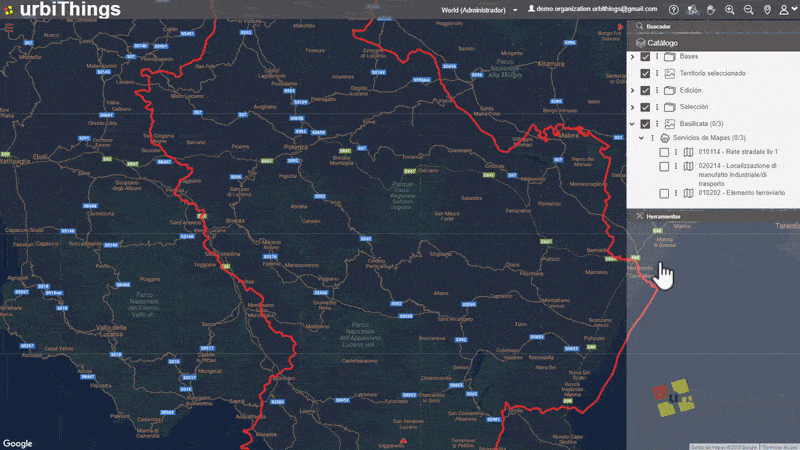The width and height of the screenshot is (800, 450).
Task: Open the red hamburger menu icon
Action: tap(9, 29)
